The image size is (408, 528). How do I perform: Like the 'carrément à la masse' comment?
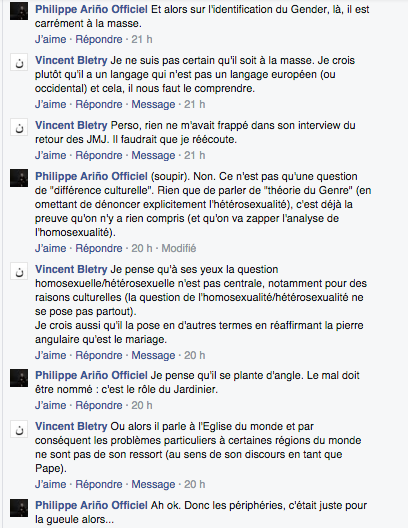[x=50, y=39]
